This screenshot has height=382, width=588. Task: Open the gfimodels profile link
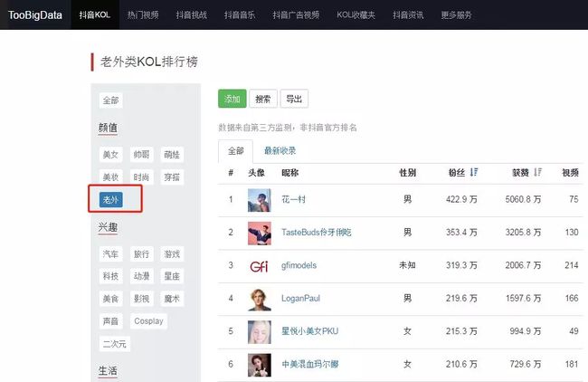tap(299, 265)
